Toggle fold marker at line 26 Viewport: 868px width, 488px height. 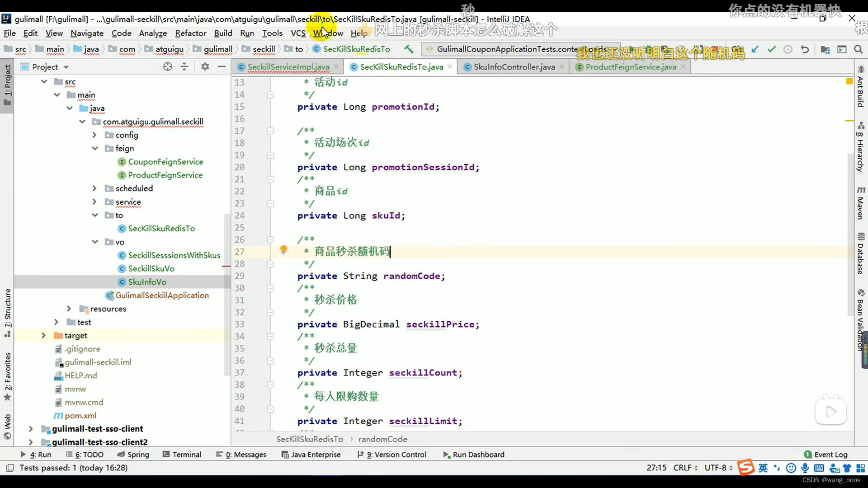pos(270,239)
